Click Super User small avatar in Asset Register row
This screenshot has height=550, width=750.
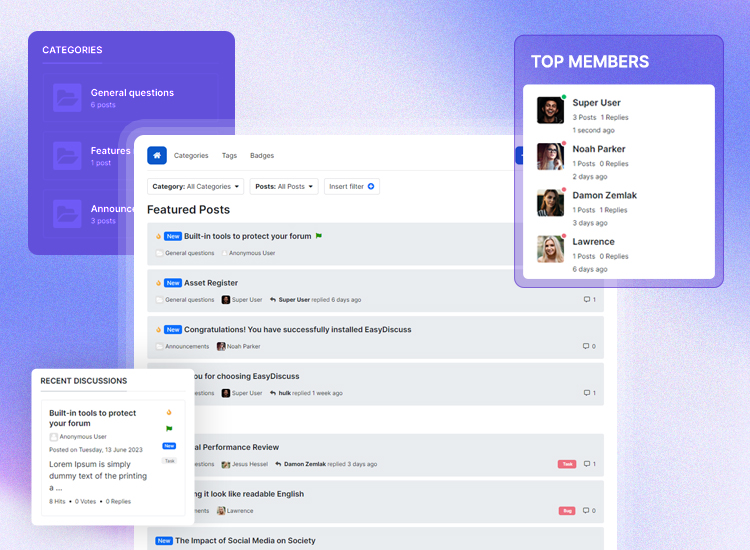pos(226,299)
